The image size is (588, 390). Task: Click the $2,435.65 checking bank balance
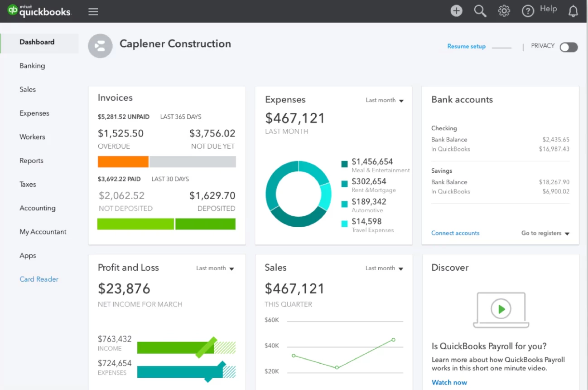(556, 140)
